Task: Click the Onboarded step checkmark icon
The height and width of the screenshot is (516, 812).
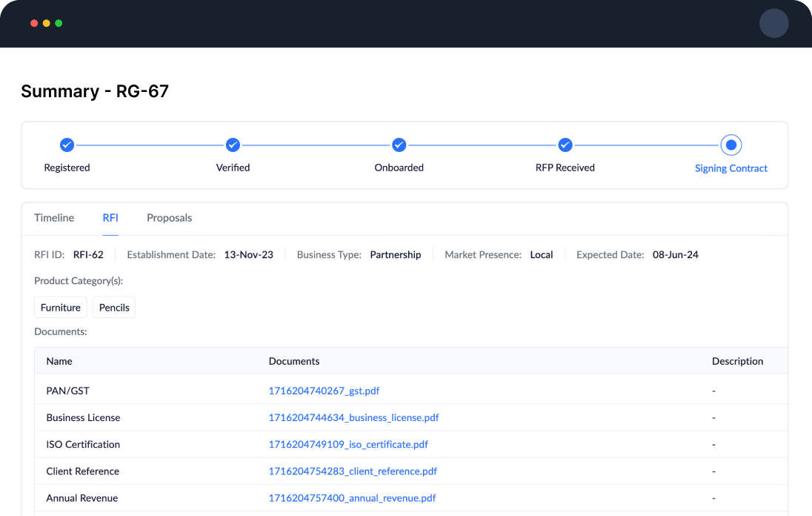Action: [399, 145]
